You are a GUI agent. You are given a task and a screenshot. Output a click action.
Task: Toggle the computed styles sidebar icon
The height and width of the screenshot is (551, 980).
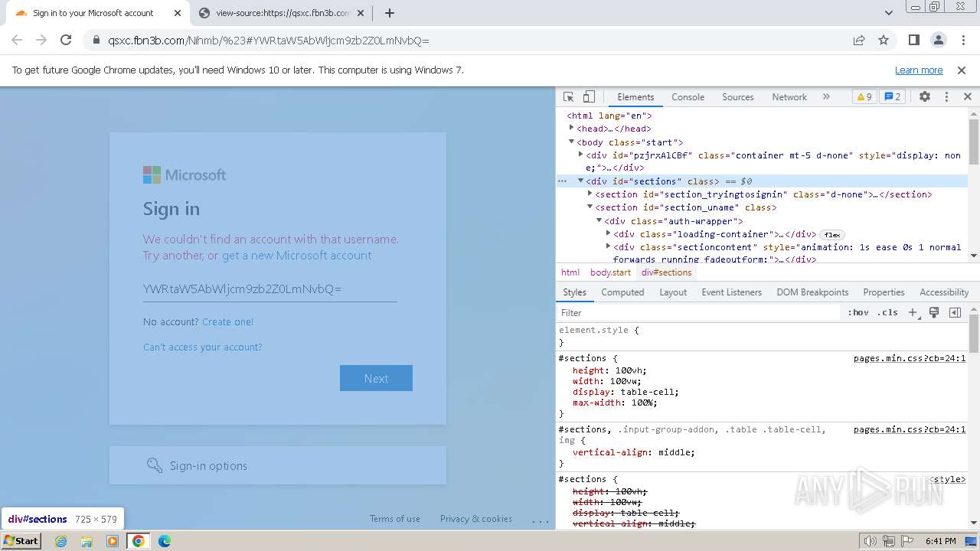point(955,312)
